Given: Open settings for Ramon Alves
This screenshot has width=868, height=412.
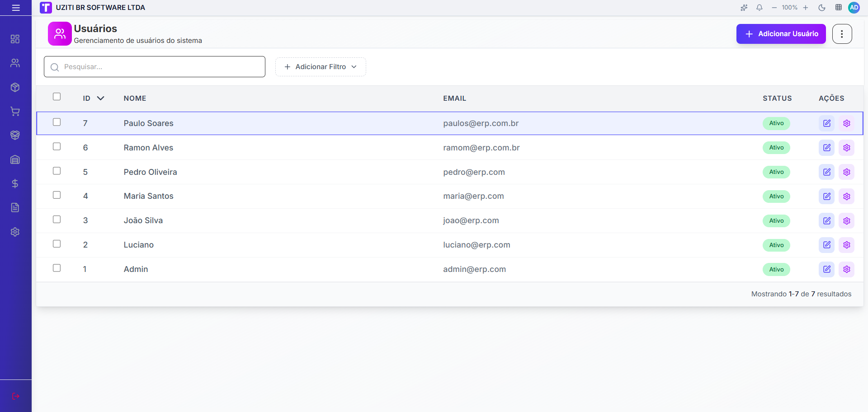Looking at the screenshot, I should [x=847, y=148].
